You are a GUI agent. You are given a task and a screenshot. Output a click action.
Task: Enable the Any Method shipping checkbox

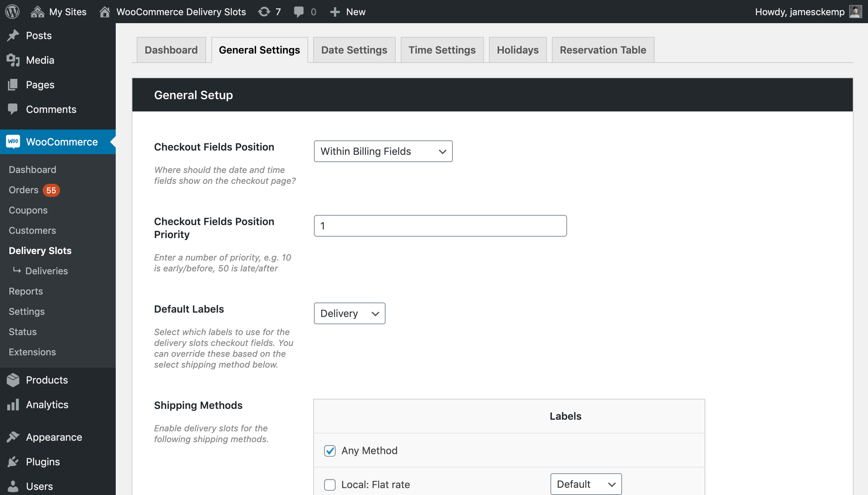point(329,450)
